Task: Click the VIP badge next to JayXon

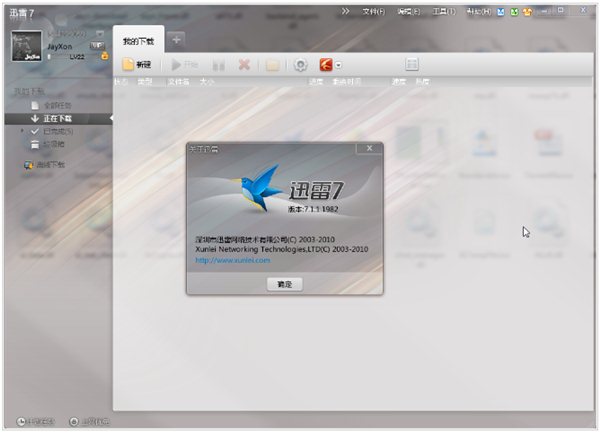Action: (97, 46)
